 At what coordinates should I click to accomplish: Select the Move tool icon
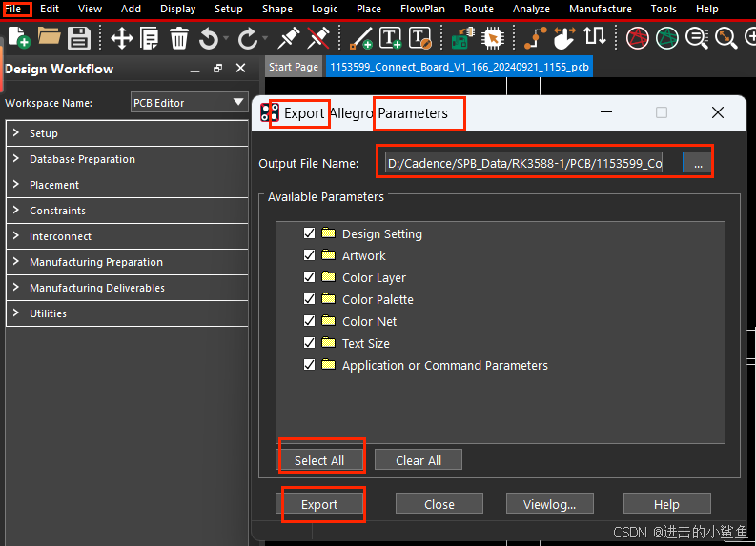pos(121,38)
